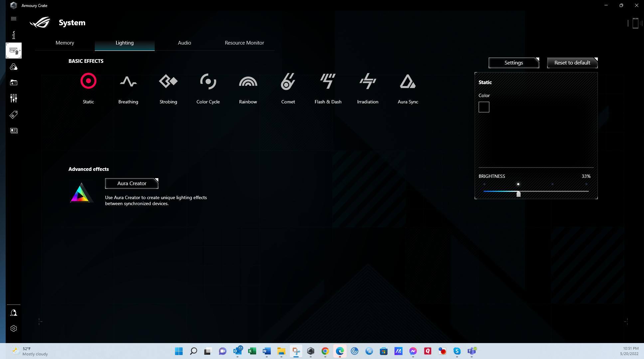This screenshot has height=359, width=644.
Task: Pick the Rainbow lighting effect
Action: click(x=248, y=81)
